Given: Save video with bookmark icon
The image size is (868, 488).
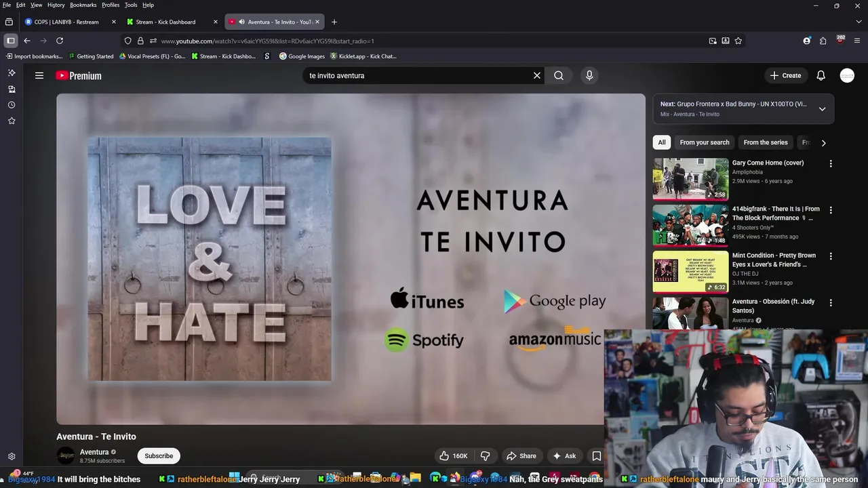Looking at the screenshot, I should pos(597,455).
